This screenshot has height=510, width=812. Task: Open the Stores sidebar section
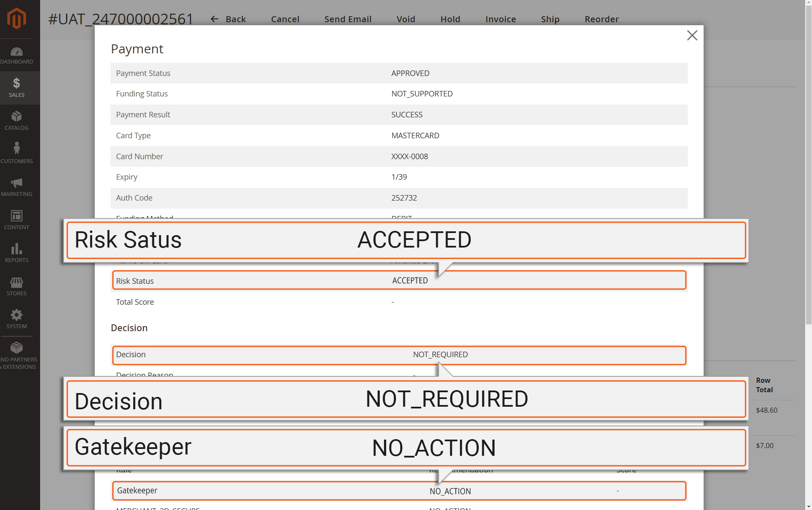pyautogui.click(x=17, y=286)
